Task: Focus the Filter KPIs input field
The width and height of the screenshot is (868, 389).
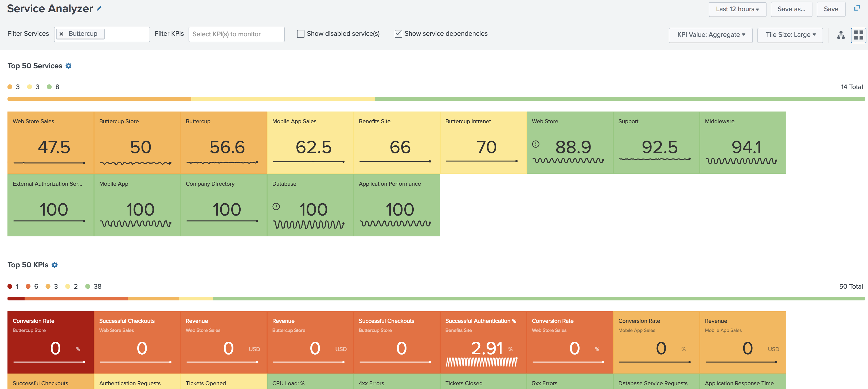Action: click(237, 34)
